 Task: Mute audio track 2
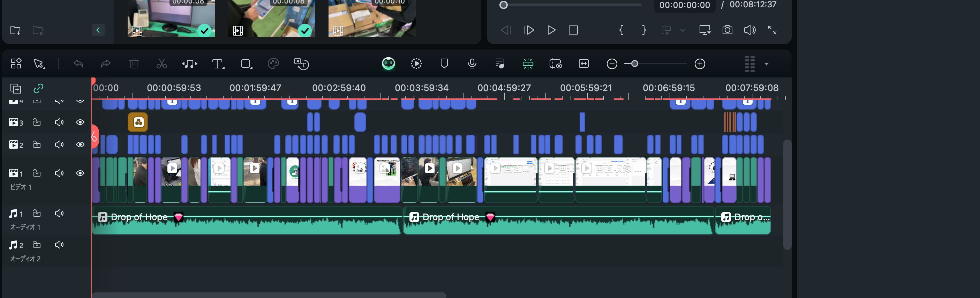pos(59,245)
